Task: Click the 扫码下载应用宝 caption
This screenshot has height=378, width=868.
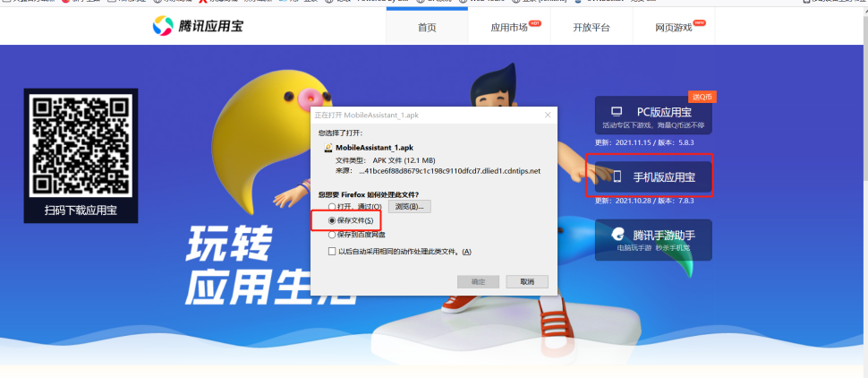Action: pos(81,210)
